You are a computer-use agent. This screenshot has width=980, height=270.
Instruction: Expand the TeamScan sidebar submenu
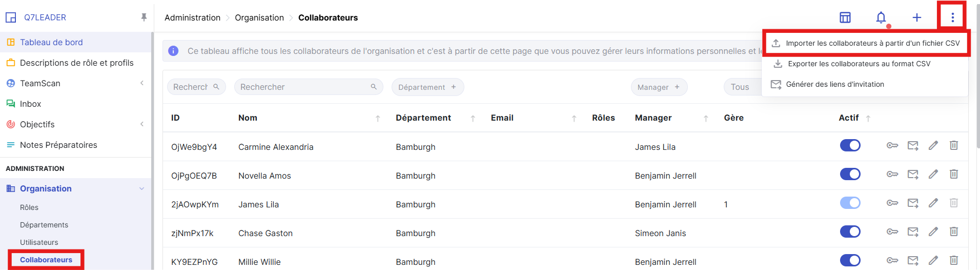[x=142, y=83]
